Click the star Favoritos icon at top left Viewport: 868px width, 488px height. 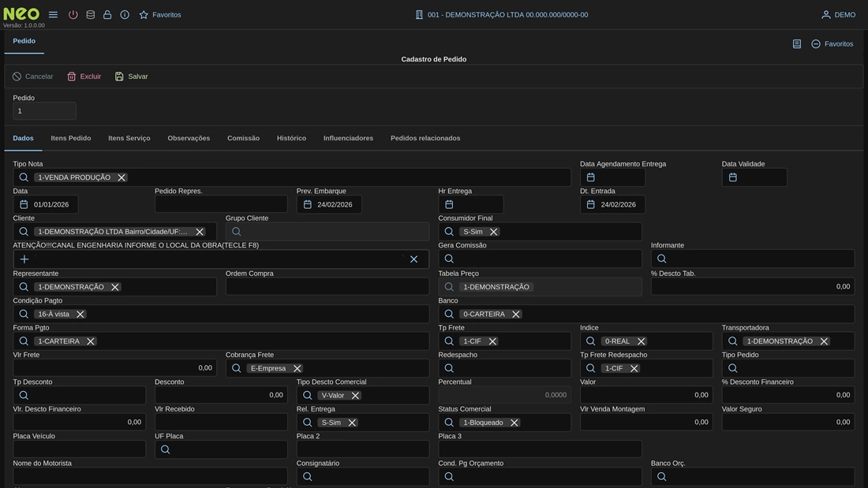coord(144,15)
